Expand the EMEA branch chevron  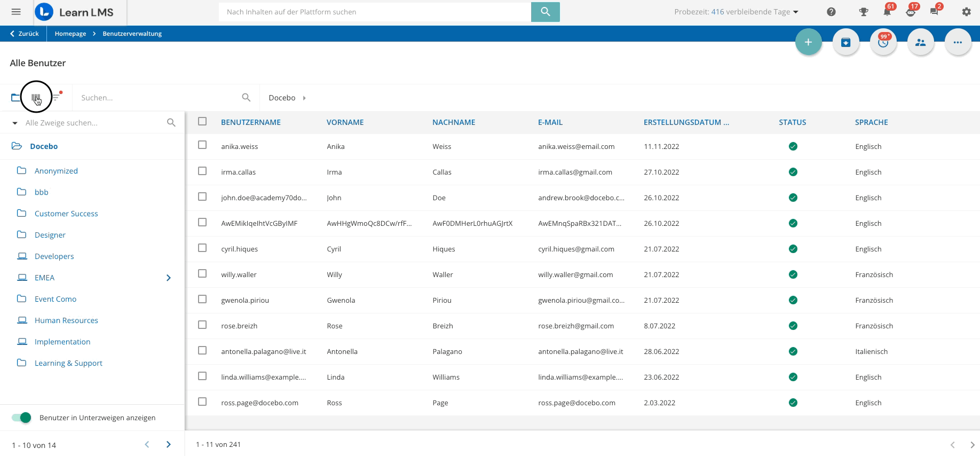(x=169, y=278)
